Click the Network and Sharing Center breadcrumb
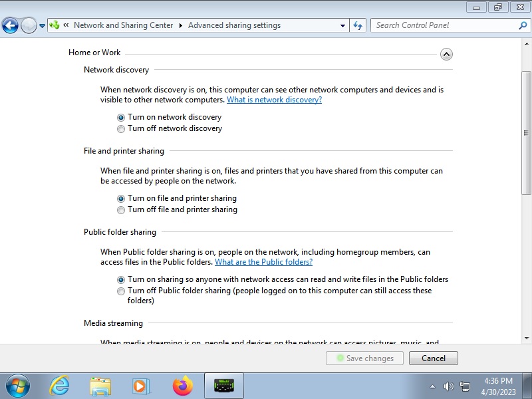This screenshot has height=399, width=532. tap(123, 25)
